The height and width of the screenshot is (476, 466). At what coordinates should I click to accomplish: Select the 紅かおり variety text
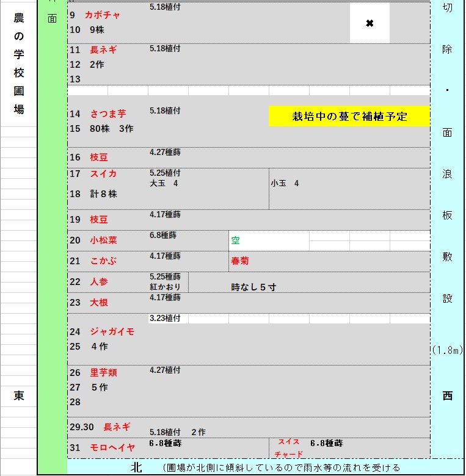click(x=165, y=287)
